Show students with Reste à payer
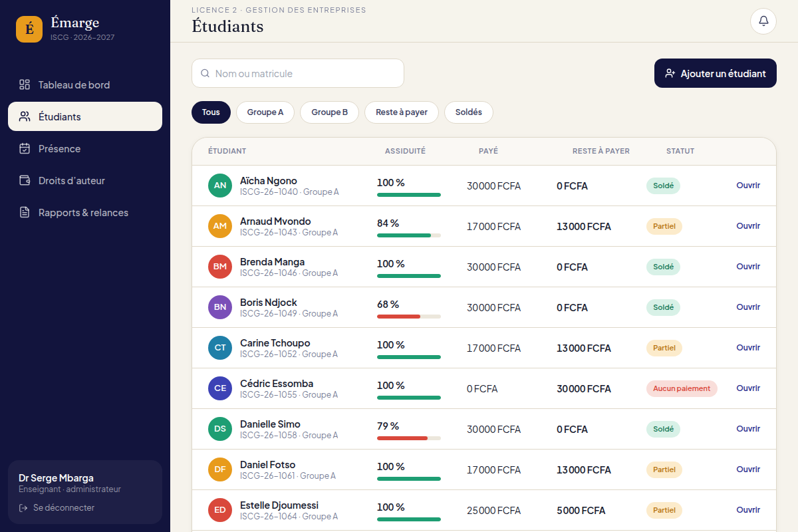Viewport: 798px width, 532px height. [x=402, y=112]
